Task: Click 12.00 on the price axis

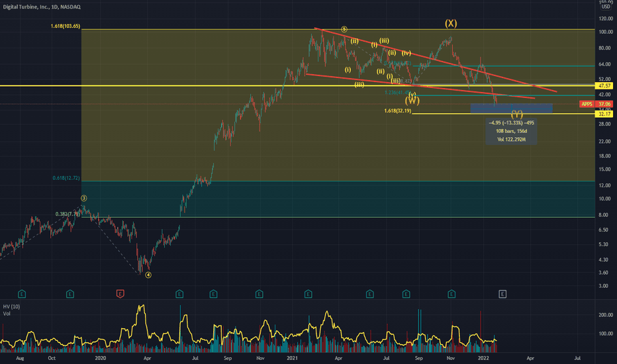Action: (x=606, y=185)
